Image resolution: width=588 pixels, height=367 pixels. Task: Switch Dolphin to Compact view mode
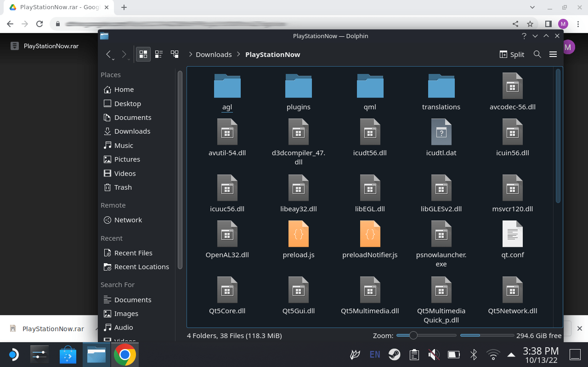click(159, 54)
